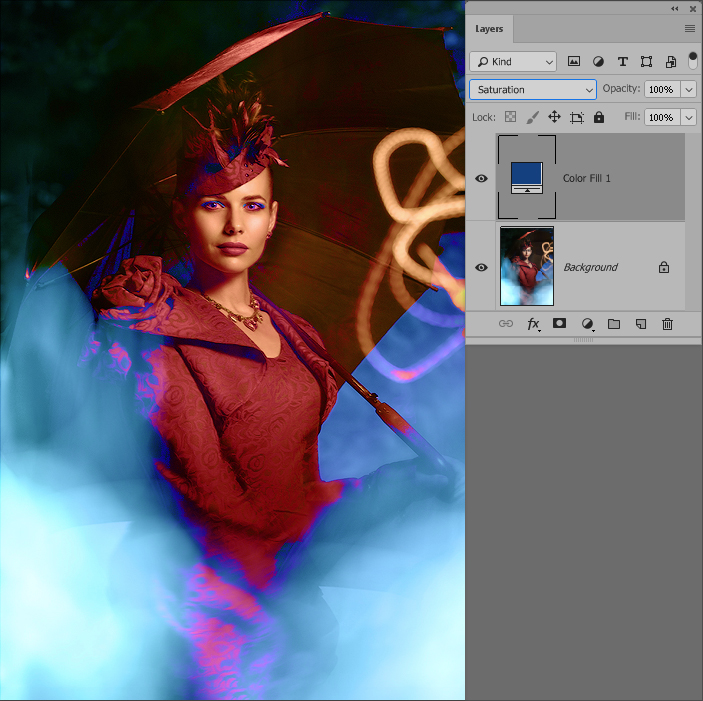The height and width of the screenshot is (701, 703).
Task: Click the Link layers icon
Action: (506, 324)
